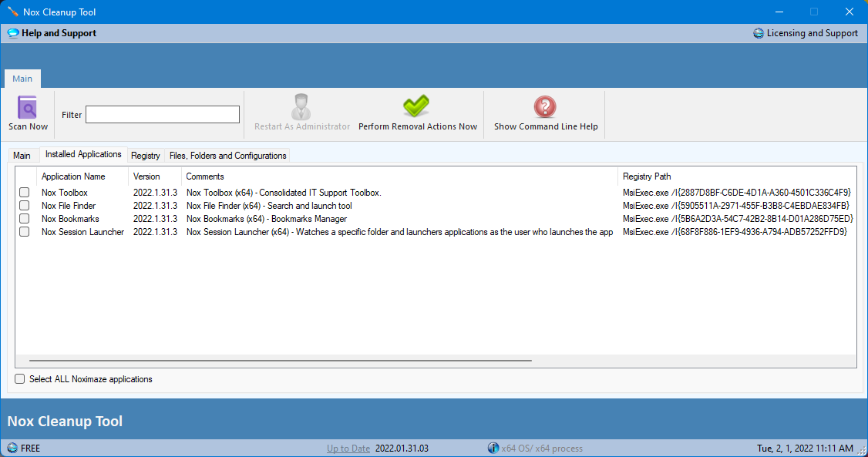Viewport: 868px width, 457px height.
Task: Click the FREE license status text
Action: point(30,449)
